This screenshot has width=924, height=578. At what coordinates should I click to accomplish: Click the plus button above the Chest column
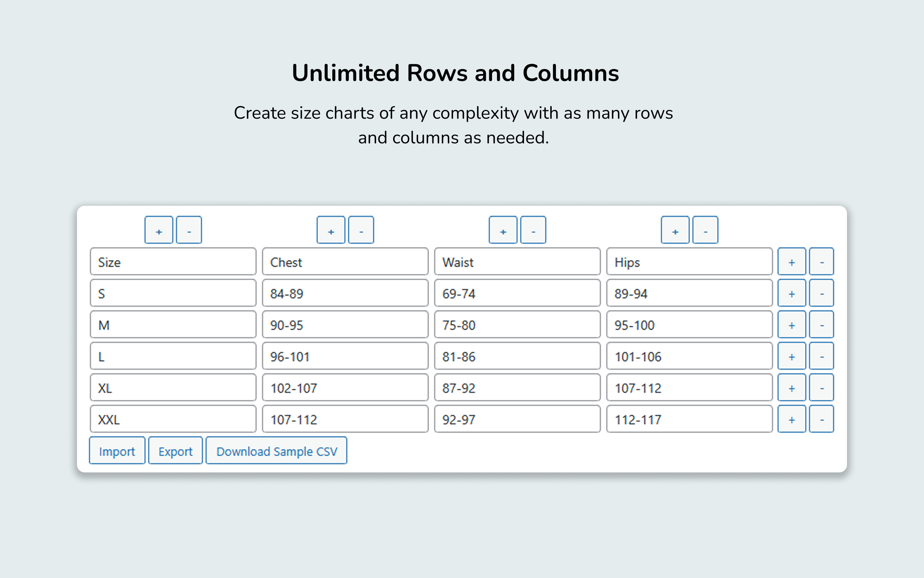(331, 230)
